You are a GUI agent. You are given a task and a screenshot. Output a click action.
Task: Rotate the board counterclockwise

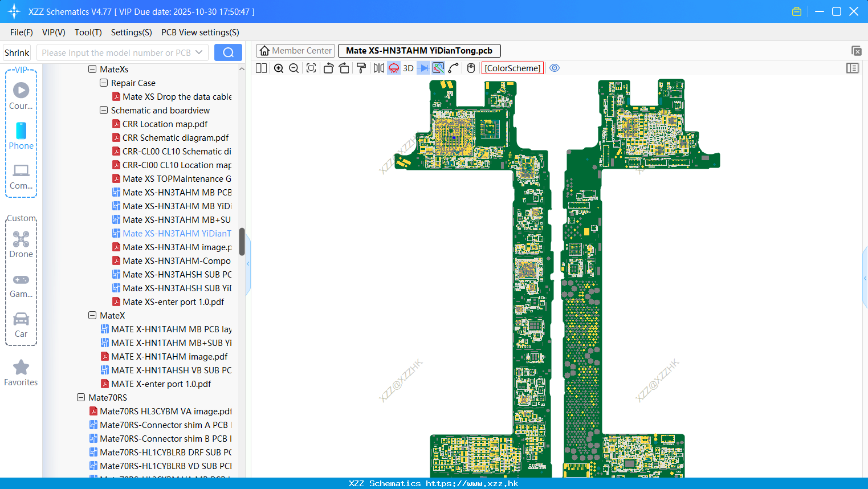pos(328,68)
